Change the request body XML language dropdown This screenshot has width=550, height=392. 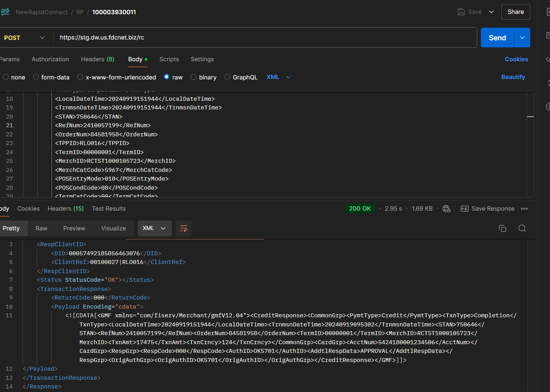pyautogui.click(x=279, y=77)
